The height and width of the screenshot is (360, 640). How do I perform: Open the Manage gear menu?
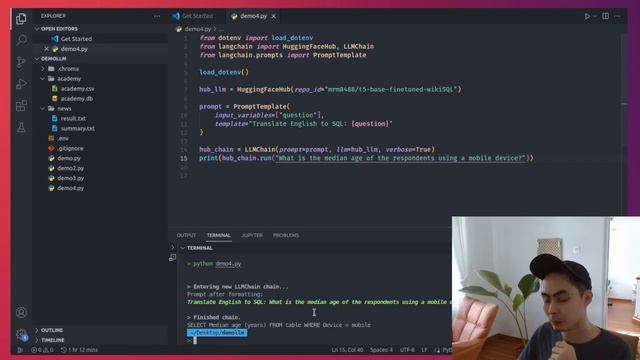21,334
